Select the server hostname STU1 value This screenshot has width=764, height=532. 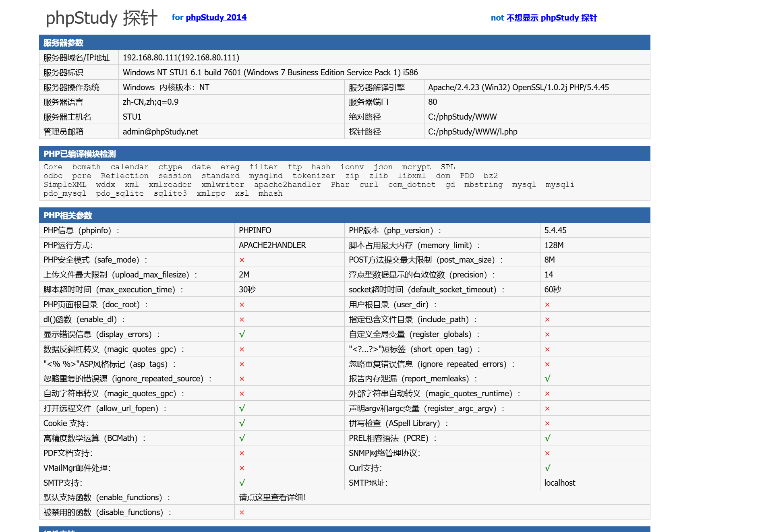coord(132,117)
